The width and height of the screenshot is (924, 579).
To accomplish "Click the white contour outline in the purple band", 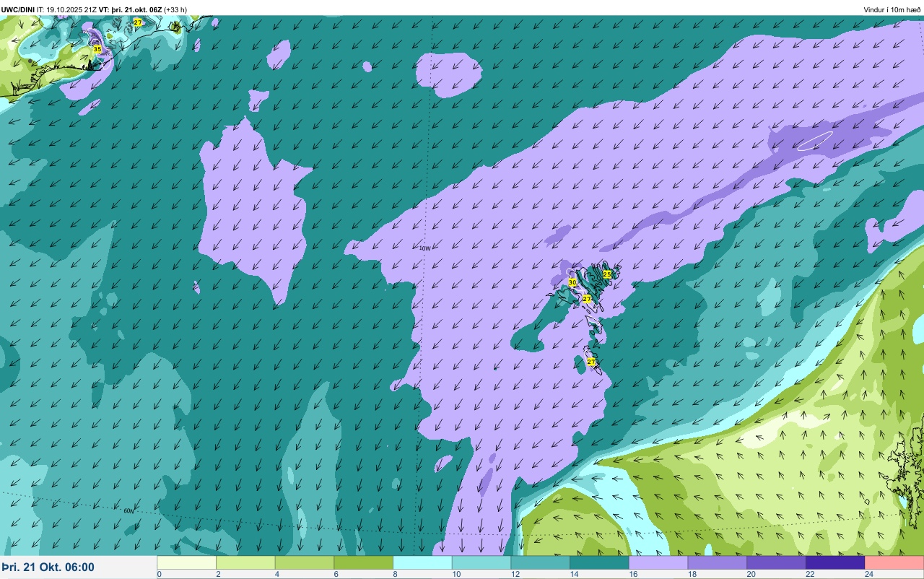I will 815,140.
